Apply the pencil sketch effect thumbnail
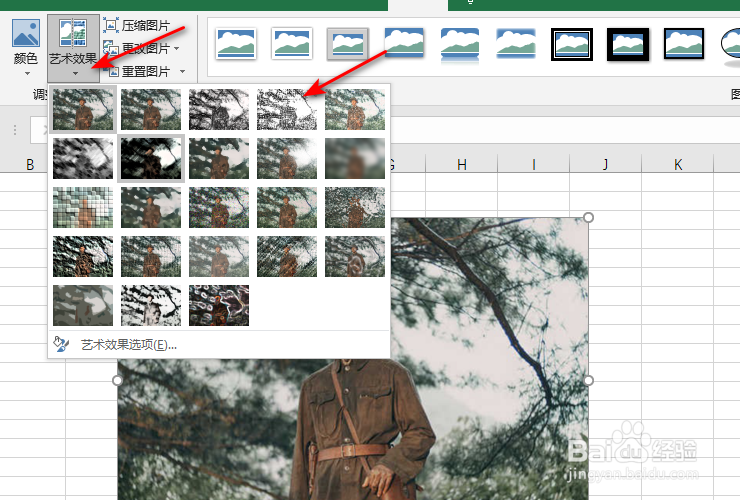740x500 pixels. click(x=287, y=110)
